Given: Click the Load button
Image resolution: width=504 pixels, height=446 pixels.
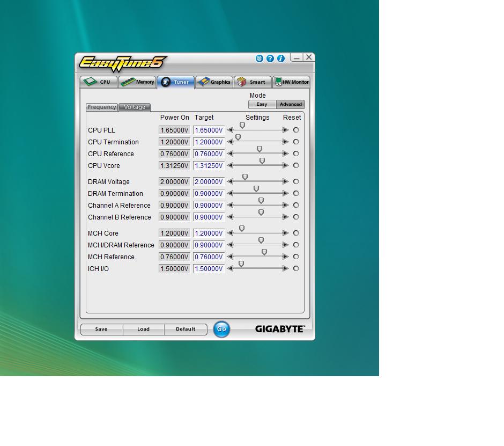Looking at the screenshot, I should 143,329.
